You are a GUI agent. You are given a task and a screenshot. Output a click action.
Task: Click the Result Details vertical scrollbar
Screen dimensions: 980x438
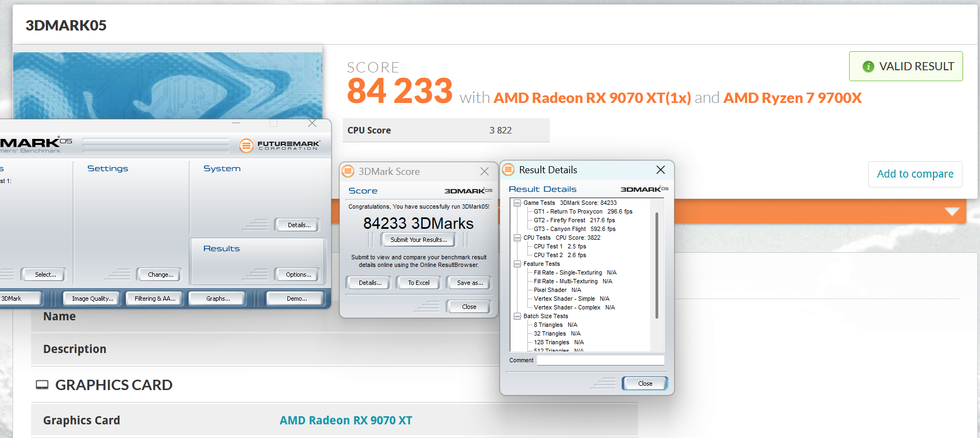pyautogui.click(x=657, y=266)
